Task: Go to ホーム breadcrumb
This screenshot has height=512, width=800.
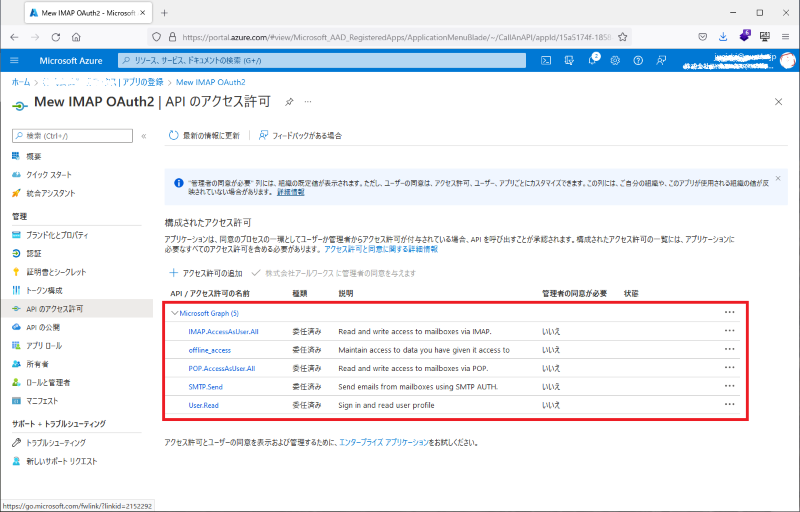Action: pos(21,82)
